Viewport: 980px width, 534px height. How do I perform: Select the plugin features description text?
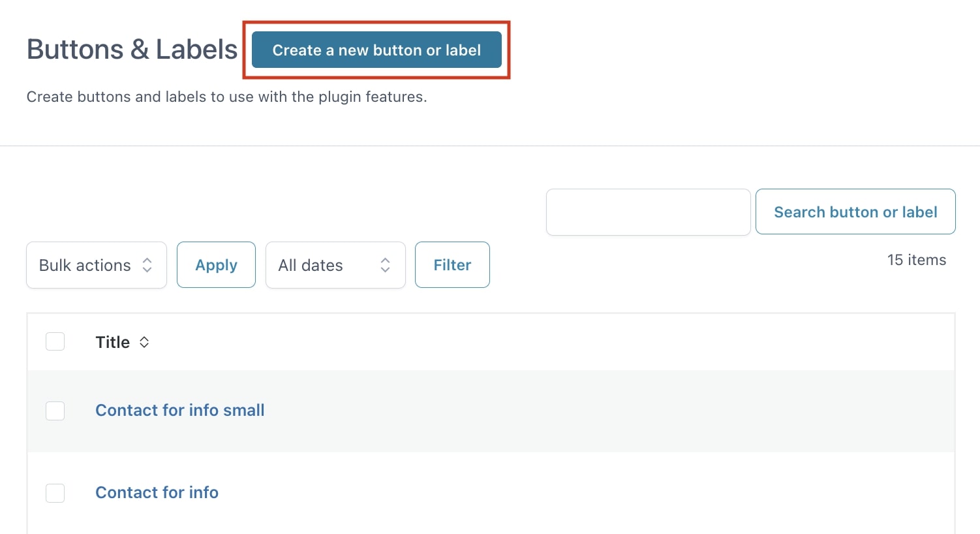(226, 97)
